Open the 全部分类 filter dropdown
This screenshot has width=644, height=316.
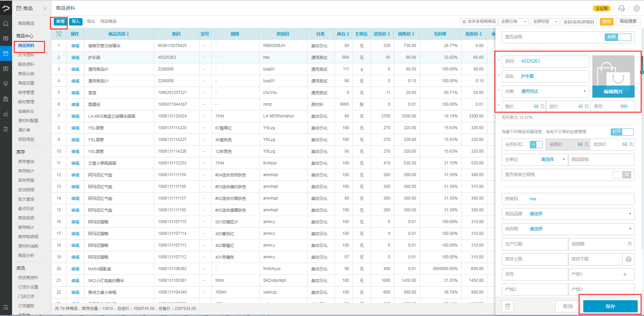tap(514, 21)
